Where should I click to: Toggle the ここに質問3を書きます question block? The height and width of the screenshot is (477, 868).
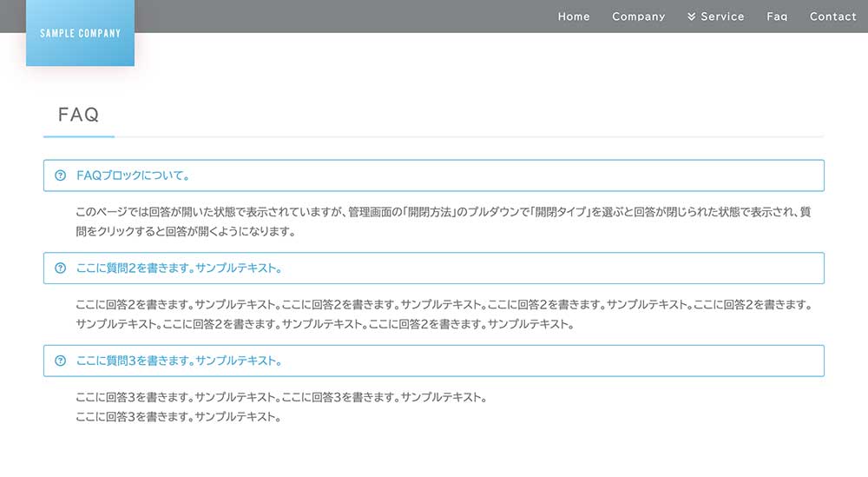434,361
